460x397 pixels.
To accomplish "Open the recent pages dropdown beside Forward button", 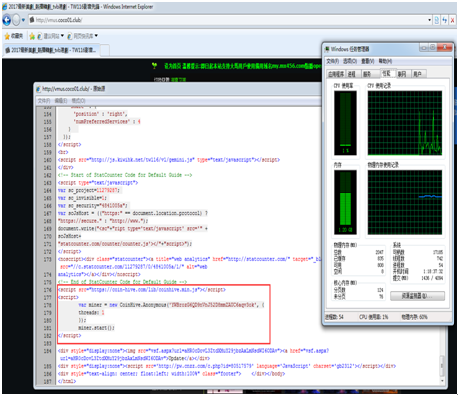I will (x=23, y=20).
